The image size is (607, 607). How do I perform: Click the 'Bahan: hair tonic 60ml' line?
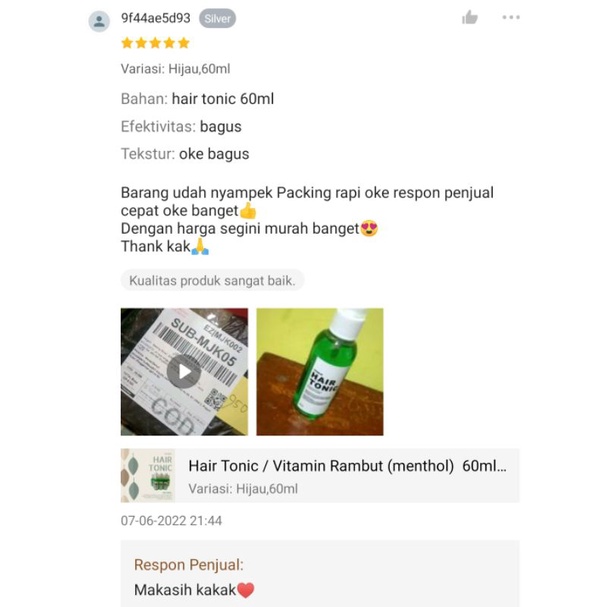click(x=197, y=99)
